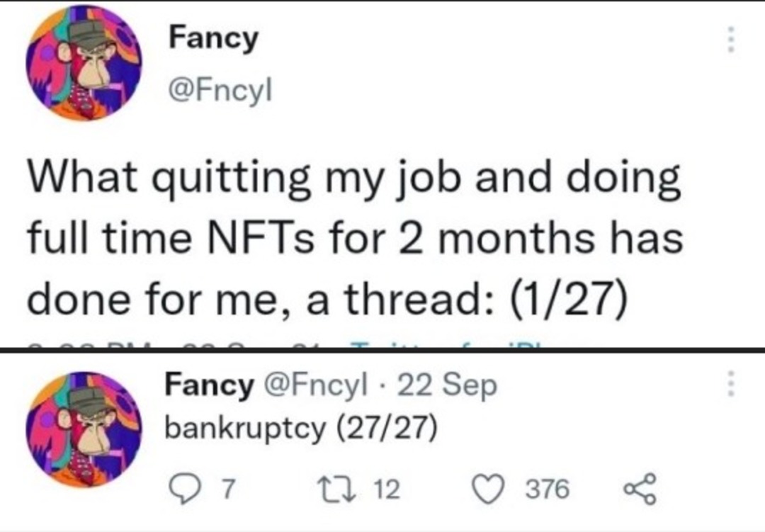765x532 pixels.
Task: Open the Fancy display name above main tweet
Action: pyautogui.click(x=213, y=38)
